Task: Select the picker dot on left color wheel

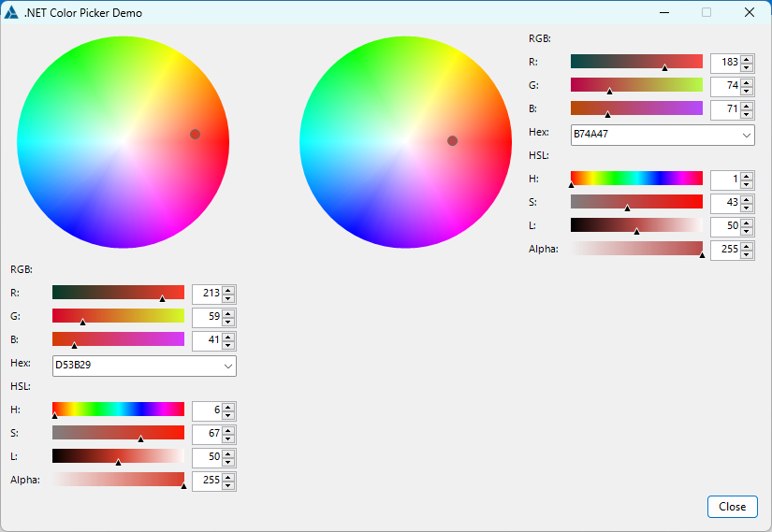Action: click(x=196, y=135)
